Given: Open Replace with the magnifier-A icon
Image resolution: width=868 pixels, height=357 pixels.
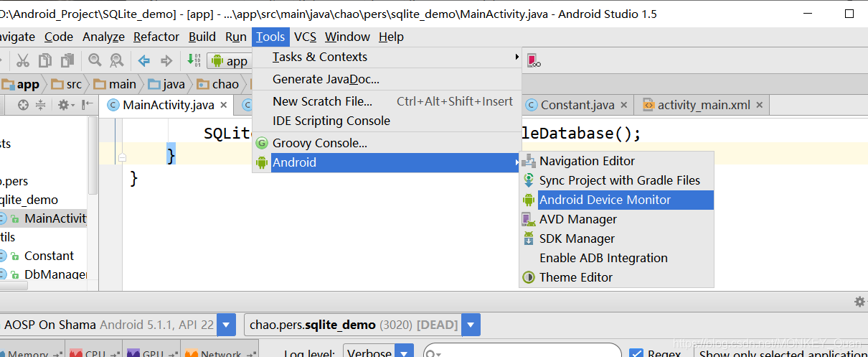Looking at the screenshot, I should tap(116, 60).
